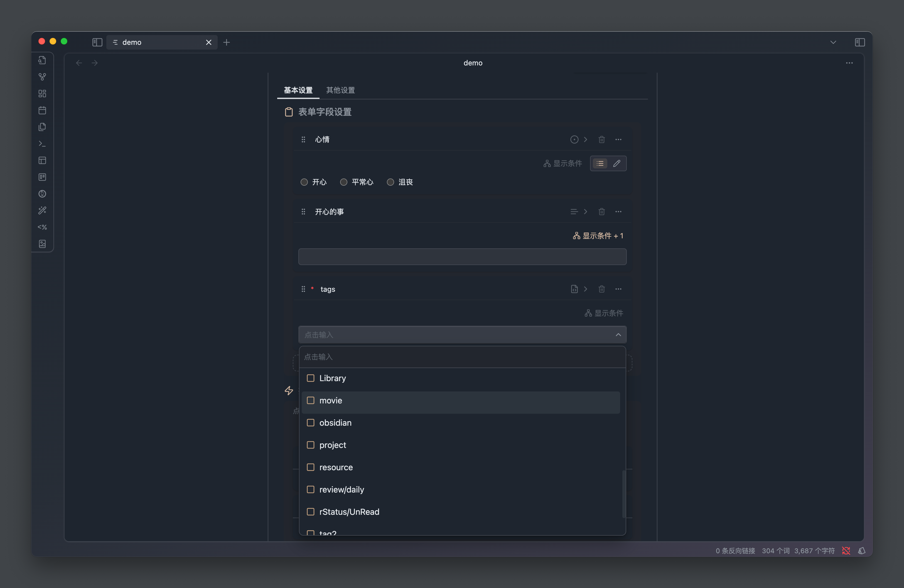904x588 pixels.
Task: Click the kanban board sidebar icon
Action: (42, 177)
